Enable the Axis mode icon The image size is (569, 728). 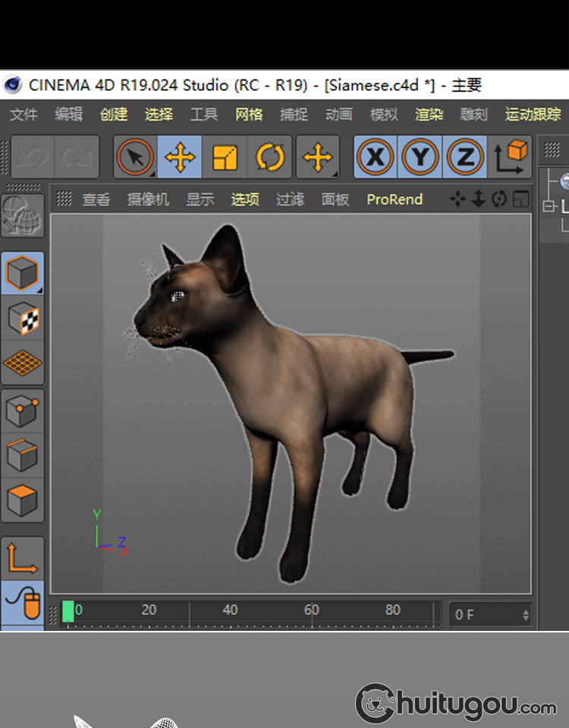[x=22, y=559]
